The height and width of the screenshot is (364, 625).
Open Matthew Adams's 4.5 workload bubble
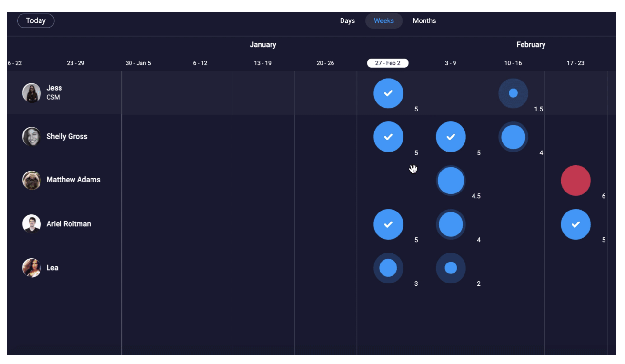[451, 181]
